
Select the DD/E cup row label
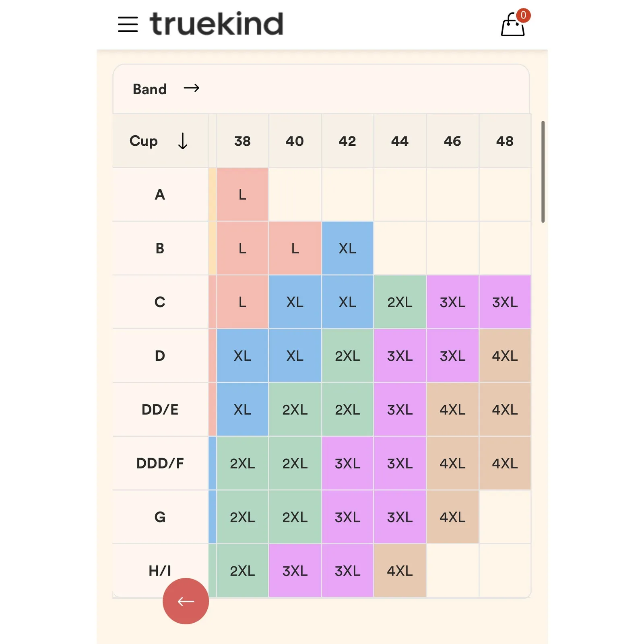tap(160, 409)
